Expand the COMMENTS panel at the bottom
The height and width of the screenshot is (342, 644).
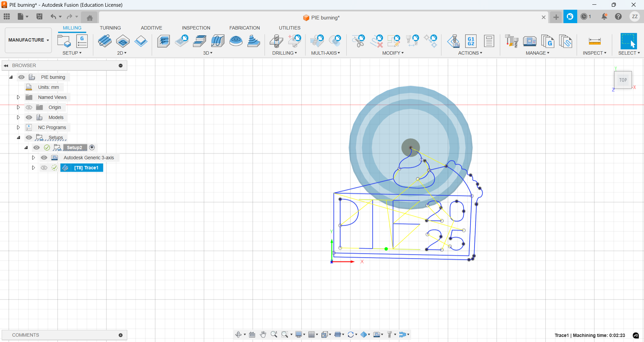point(120,335)
